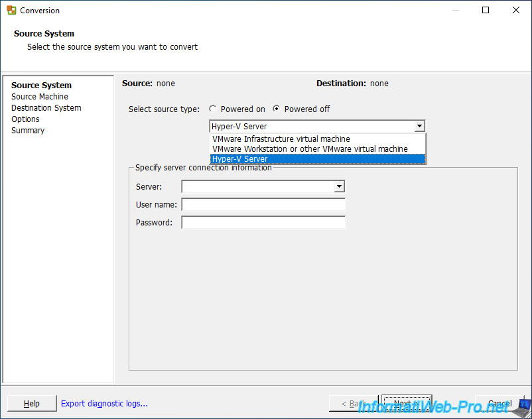Open the Server dropdown arrow
This screenshot has height=419, width=532.
339,186
